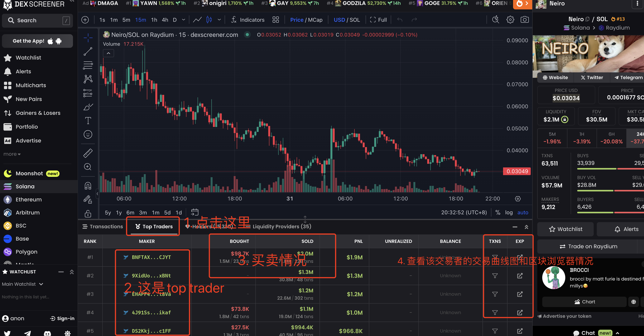Open the Main Watchlist dropdown
Screen dimensions: 644x336
point(23,284)
